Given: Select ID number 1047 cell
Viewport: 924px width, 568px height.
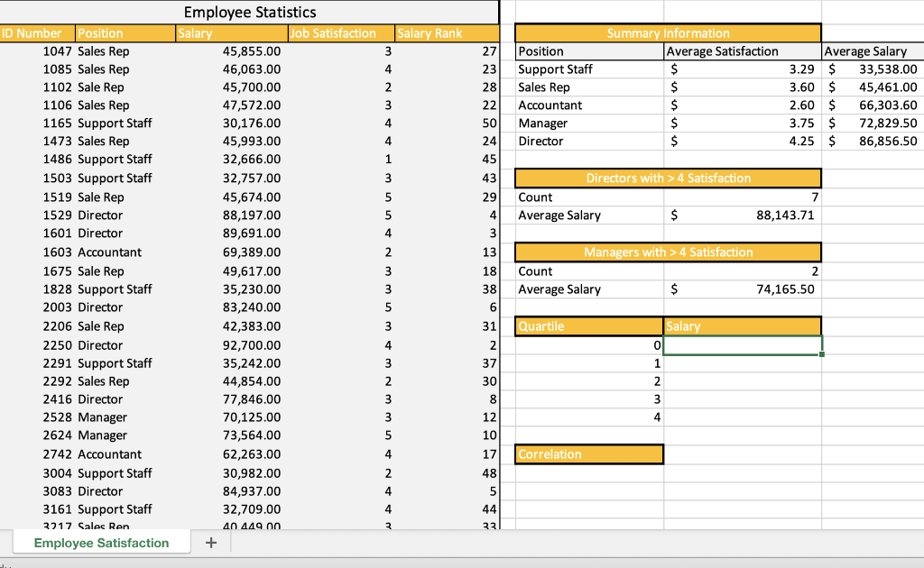Looking at the screenshot, I should [x=38, y=51].
